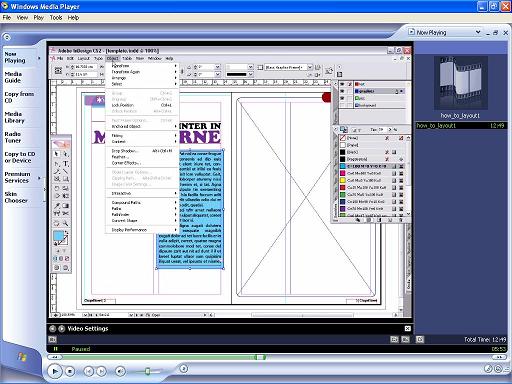Click the how_to_layout title under the artwork
The image size is (512, 384).
[460, 116]
